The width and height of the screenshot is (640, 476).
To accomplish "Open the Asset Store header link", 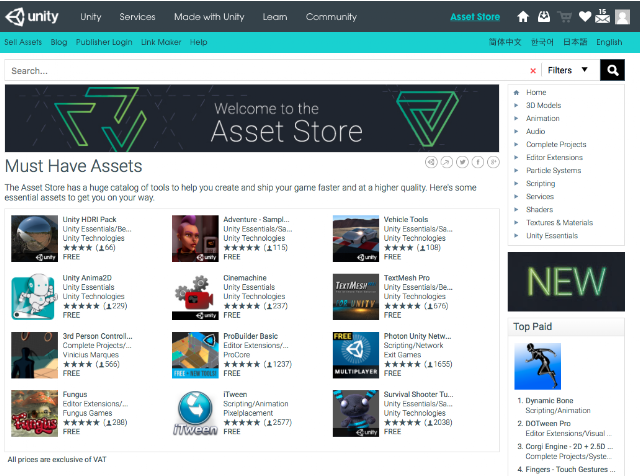I will point(475,17).
